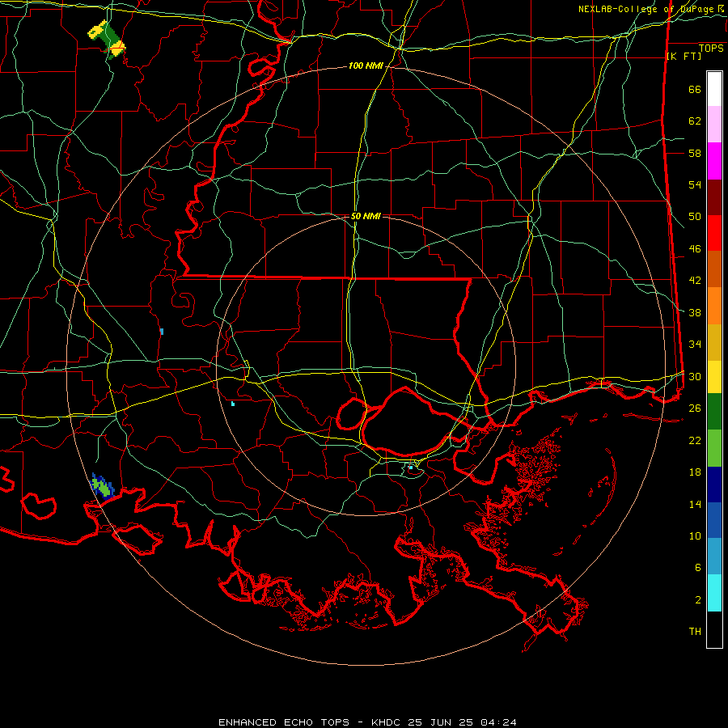
Task: Click the black TH threshold swatch
Action: click(x=714, y=629)
